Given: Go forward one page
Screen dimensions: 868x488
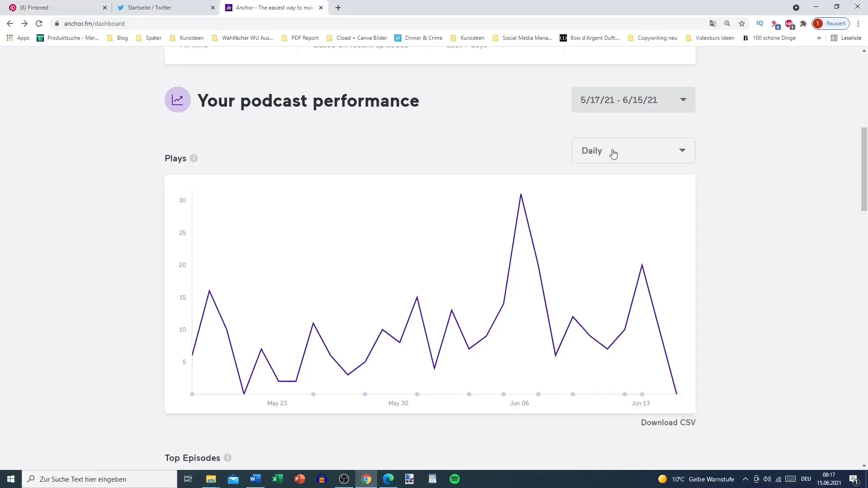Looking at the screenshot, I should pos(24,23).
